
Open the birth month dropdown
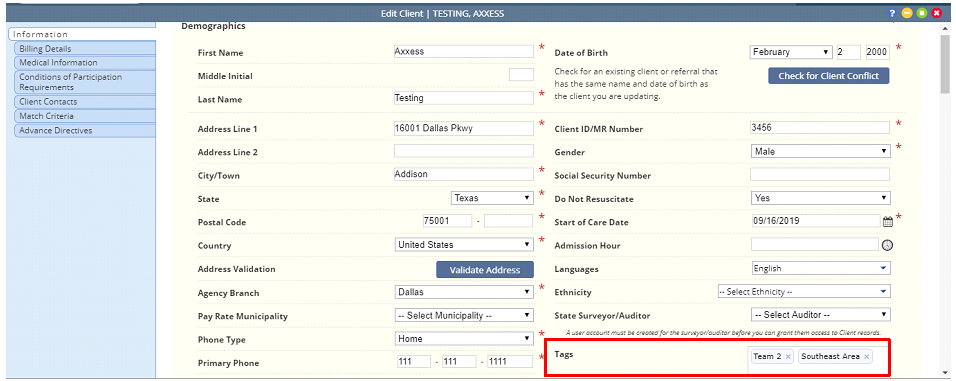point(790,52)
